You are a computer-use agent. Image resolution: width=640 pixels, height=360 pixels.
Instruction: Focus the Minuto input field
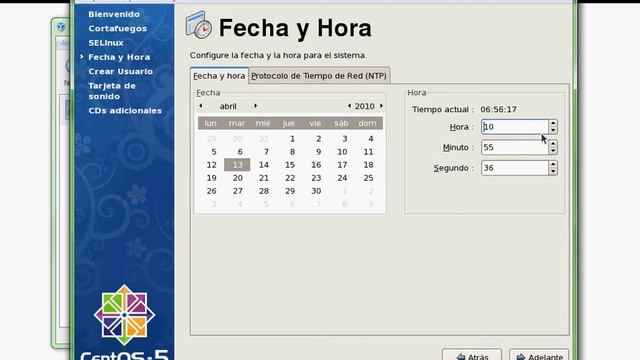[x=515, y=147]
